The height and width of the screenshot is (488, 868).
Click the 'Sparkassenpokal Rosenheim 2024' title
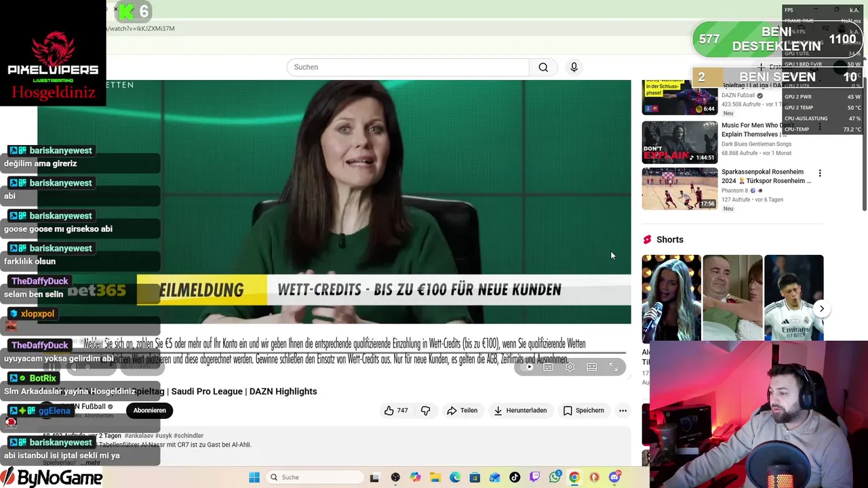766,176
